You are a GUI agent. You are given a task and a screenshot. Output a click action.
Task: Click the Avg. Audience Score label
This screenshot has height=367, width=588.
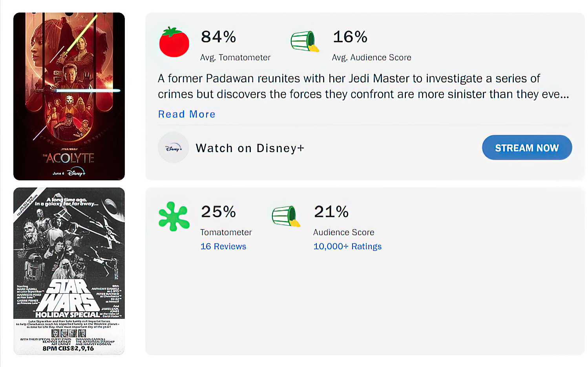click(371, 58)
